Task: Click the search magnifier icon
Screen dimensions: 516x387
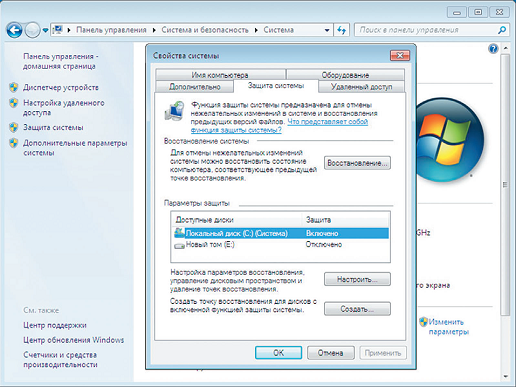Action: click(502, 30)
